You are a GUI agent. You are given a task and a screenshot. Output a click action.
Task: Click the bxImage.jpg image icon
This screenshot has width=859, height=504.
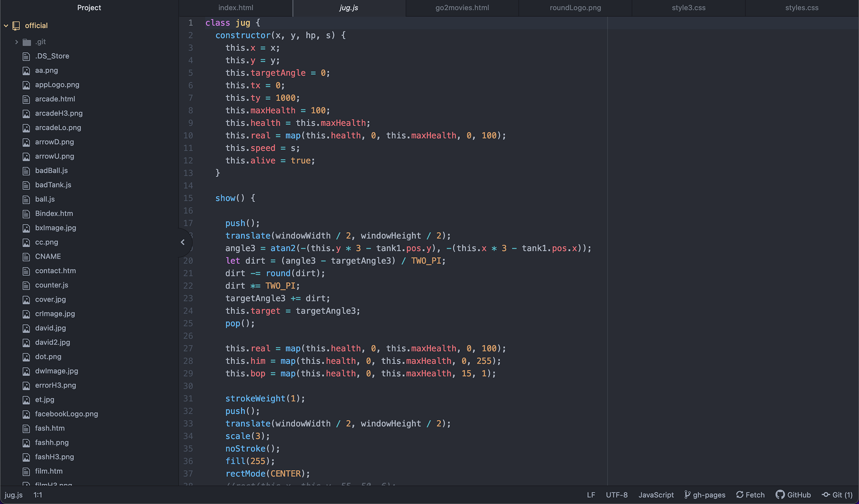[x=26, y=228]
